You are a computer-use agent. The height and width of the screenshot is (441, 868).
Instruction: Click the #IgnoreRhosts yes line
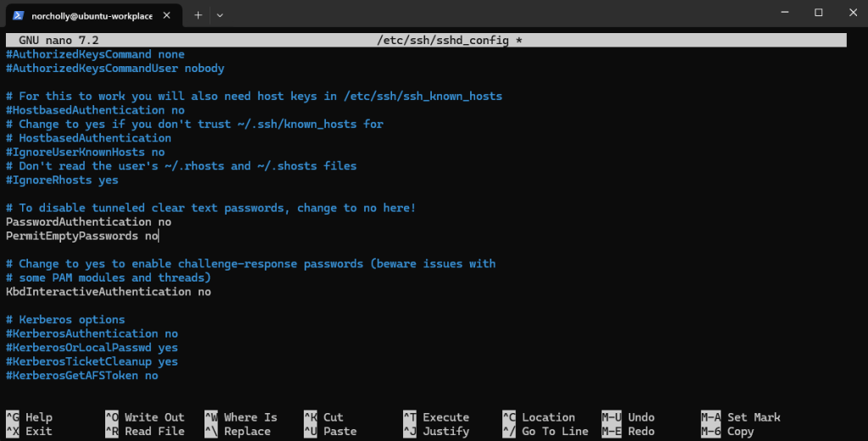pyautogui.click(x=62, y=180)
